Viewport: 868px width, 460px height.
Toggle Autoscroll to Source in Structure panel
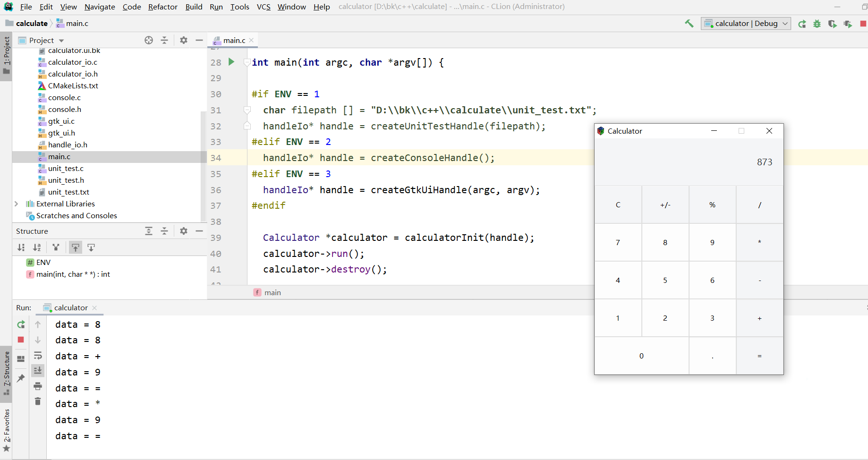coord(76,247)
